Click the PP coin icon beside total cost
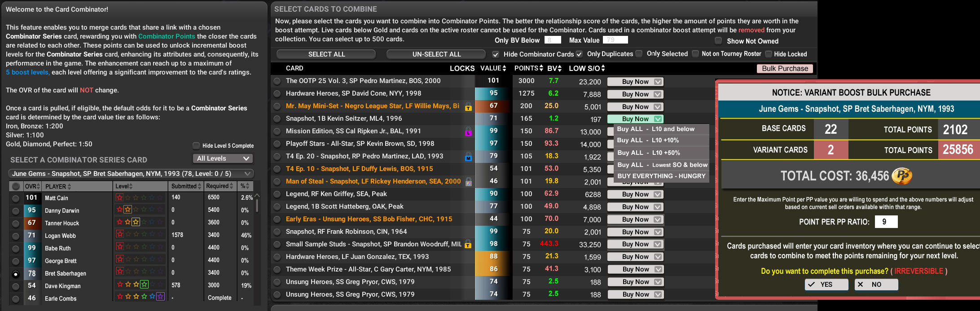 (x=901, y=175)
